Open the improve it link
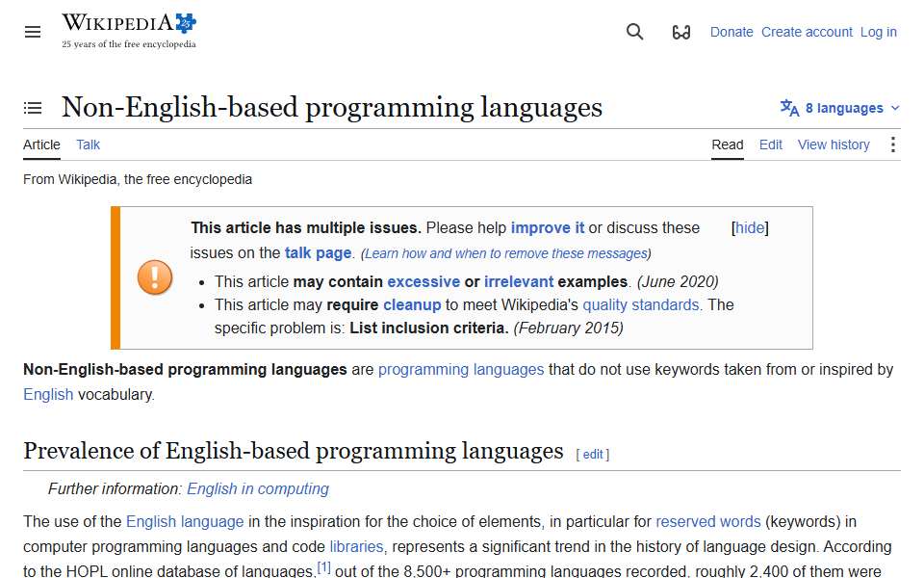This screenshot has width=924, height=578. pos(548,227)
